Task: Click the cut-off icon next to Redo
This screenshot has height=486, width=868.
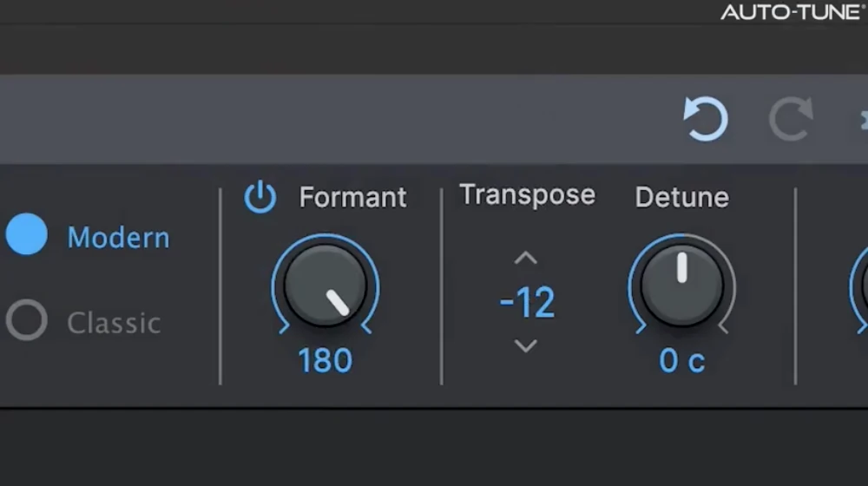Action: tap(864, 120)
